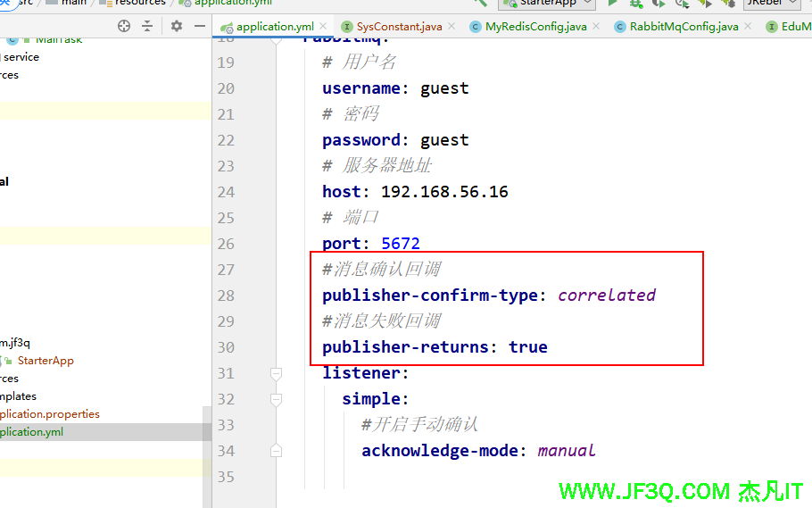This screenshot has width=812, height=508.
Task: Click the green Run button
Action: coord(613,3)
